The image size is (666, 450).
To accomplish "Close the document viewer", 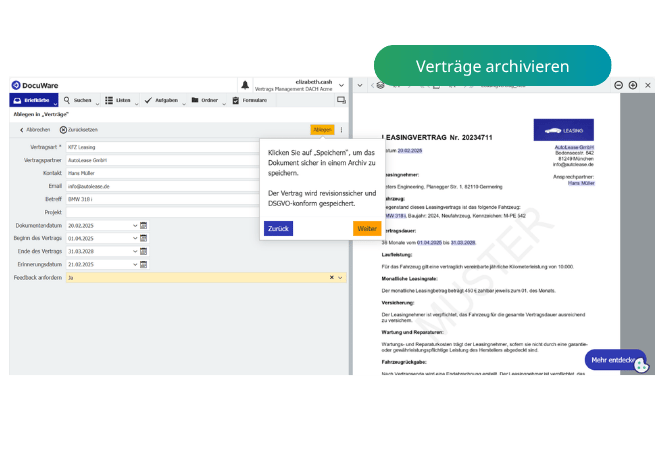I will click(648, 85).
